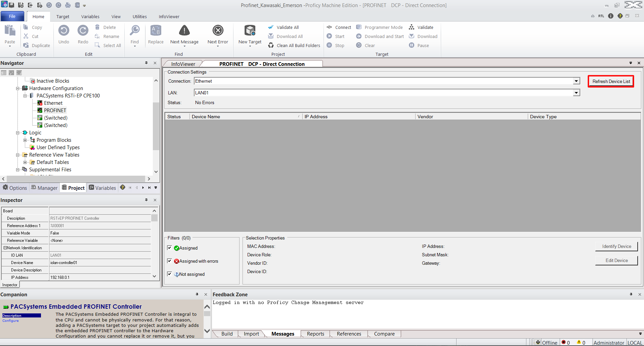
Task: Select the Ethernet tree item
Action: pyautogui.click(x=53, y=103)
